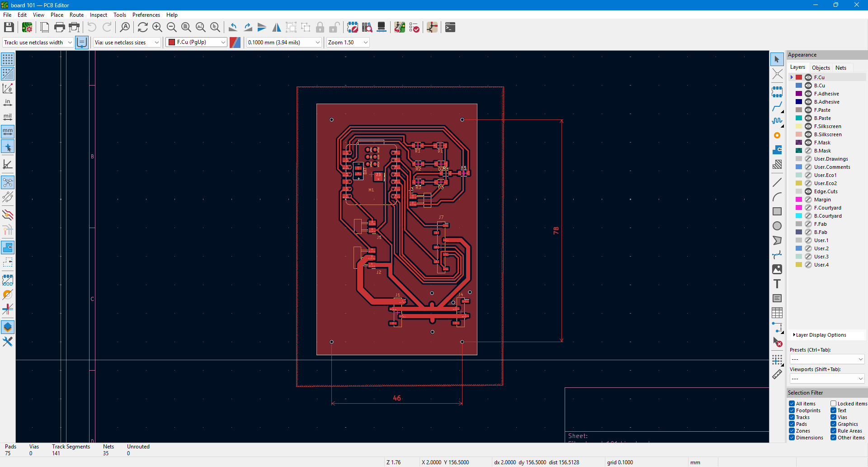Toggle auto track width button

coord(82,43)
